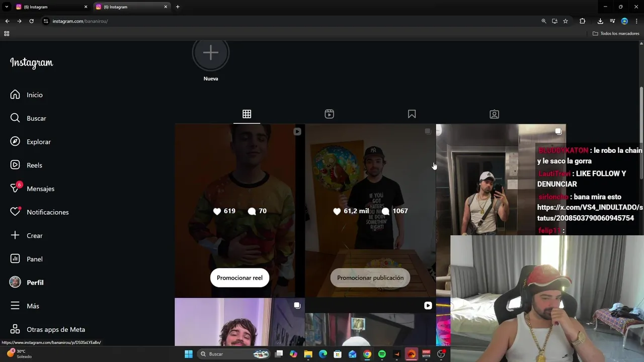Close the active Instagram browser tab
The height and width of the screenshot is (362, 644).
(166, 7)
